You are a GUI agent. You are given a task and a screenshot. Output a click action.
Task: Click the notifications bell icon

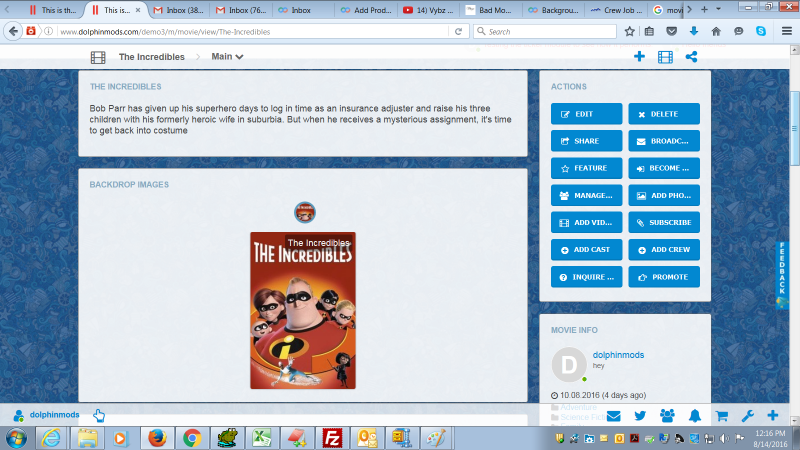pos(694,416)
